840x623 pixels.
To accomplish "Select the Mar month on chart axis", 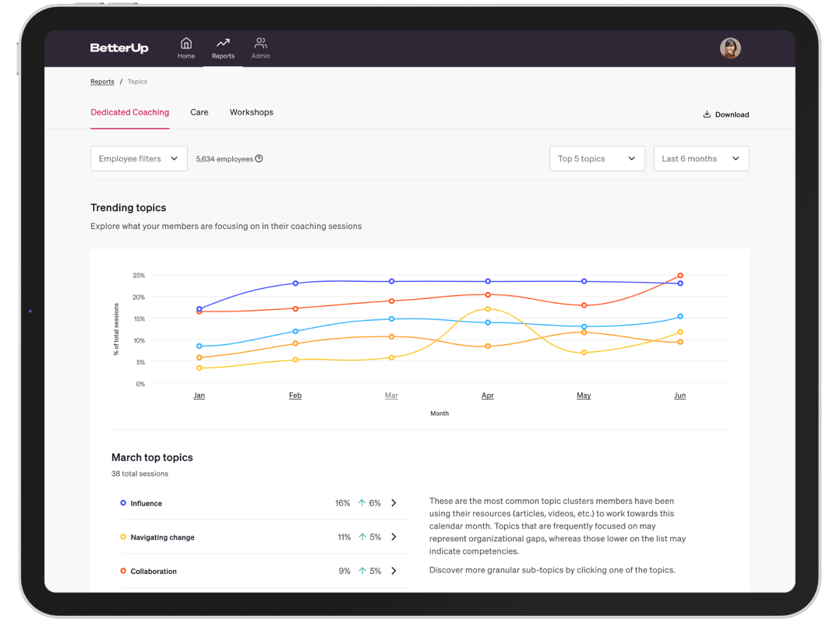I will 391,396.
